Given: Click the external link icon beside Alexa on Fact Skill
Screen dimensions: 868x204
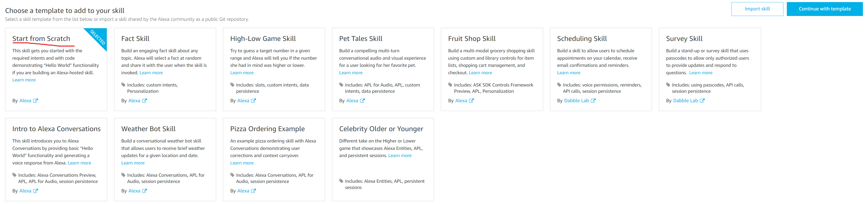Looking at the screenshot, I should [x=145, y=100].
